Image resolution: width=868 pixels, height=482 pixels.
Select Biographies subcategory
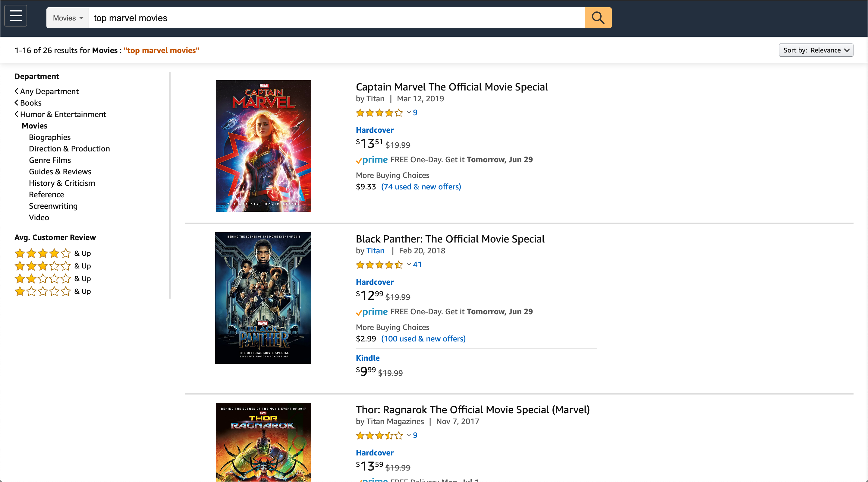point(49,137)
